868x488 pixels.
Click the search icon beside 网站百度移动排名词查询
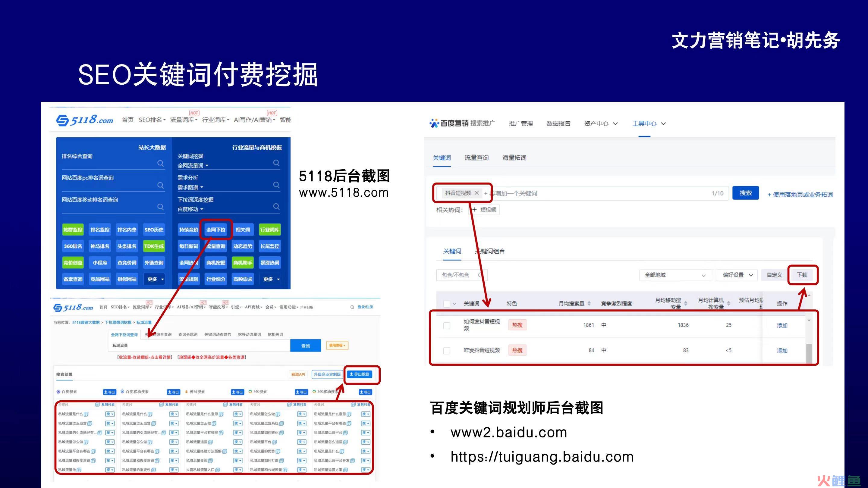click(x=161, y=207)
